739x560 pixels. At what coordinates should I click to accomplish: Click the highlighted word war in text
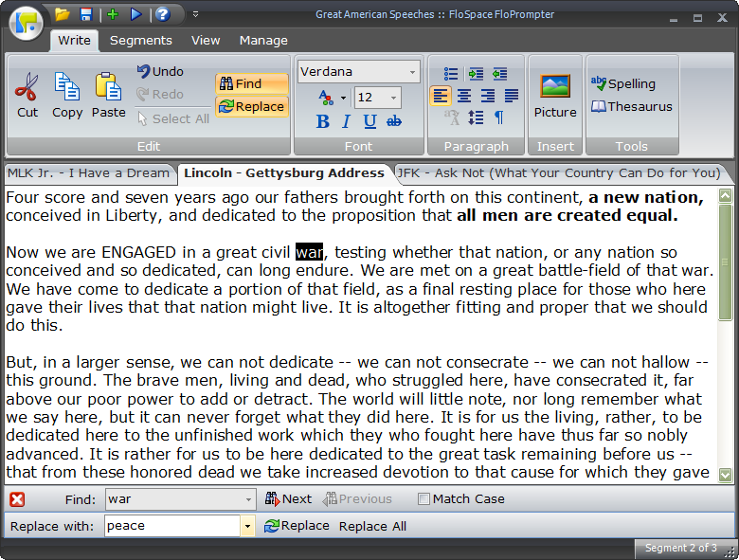pyautogui.click(x=309, y=252)
